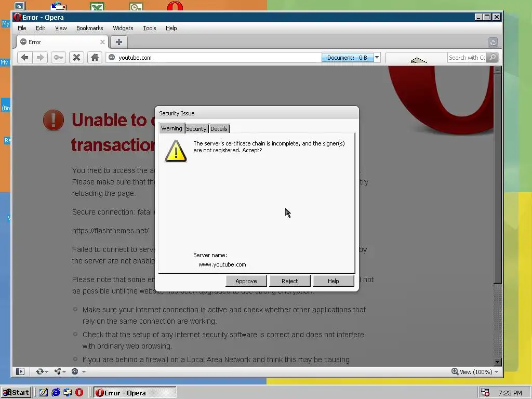Open the View (100%) zoom dropdown
The width and height of the screenshot is (532, 399).
(x=496, y=372)
